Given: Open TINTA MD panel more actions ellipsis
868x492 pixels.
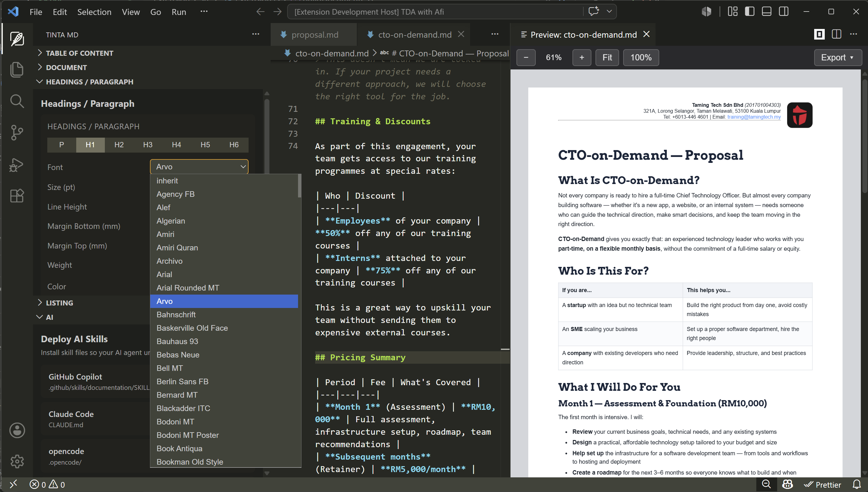Looking at the screenshot, I should [x=255, y=34].
